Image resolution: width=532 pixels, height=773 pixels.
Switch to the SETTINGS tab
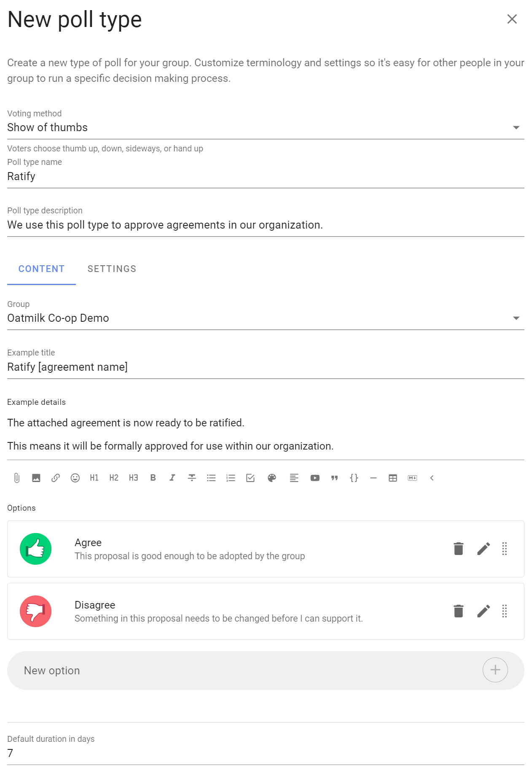point(112,269)
